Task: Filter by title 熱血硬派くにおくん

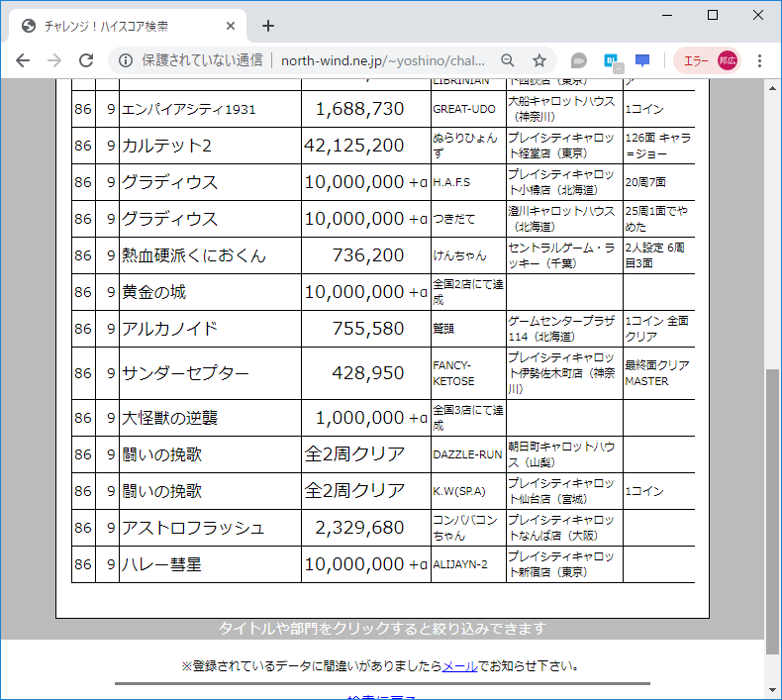Action: pos(193,255)
